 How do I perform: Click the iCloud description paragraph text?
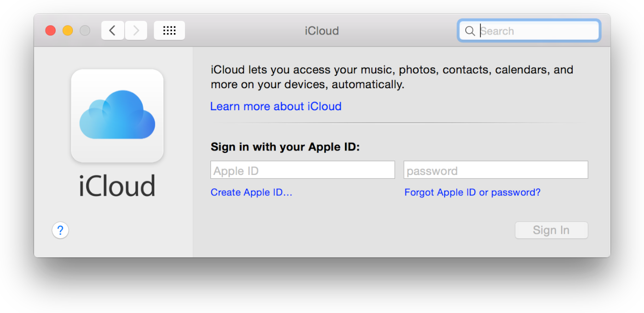click(x=391, y=77)
